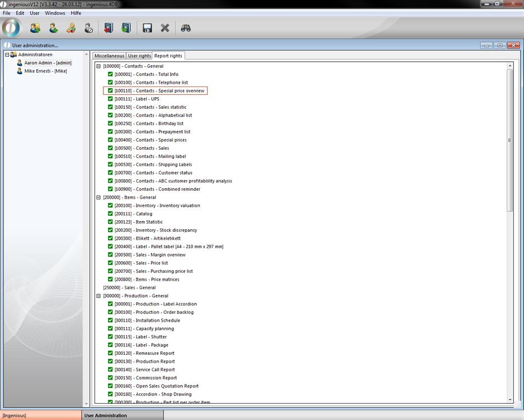Image resolution: width=524 pixels, height=420 pixels.
Task: Click the book icon with green arrow
Action: (x=126, y=28)
